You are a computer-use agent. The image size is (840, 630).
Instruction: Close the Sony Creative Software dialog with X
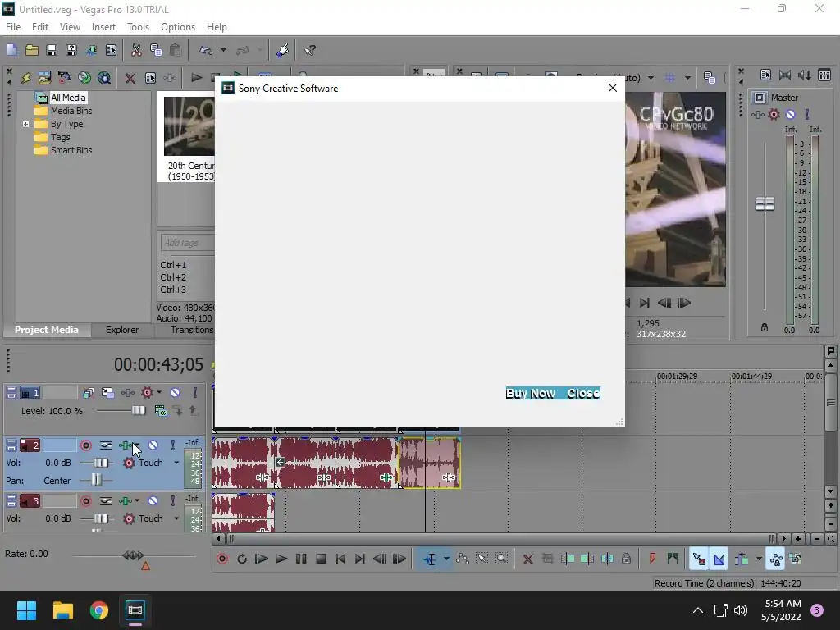coord(613,89)
